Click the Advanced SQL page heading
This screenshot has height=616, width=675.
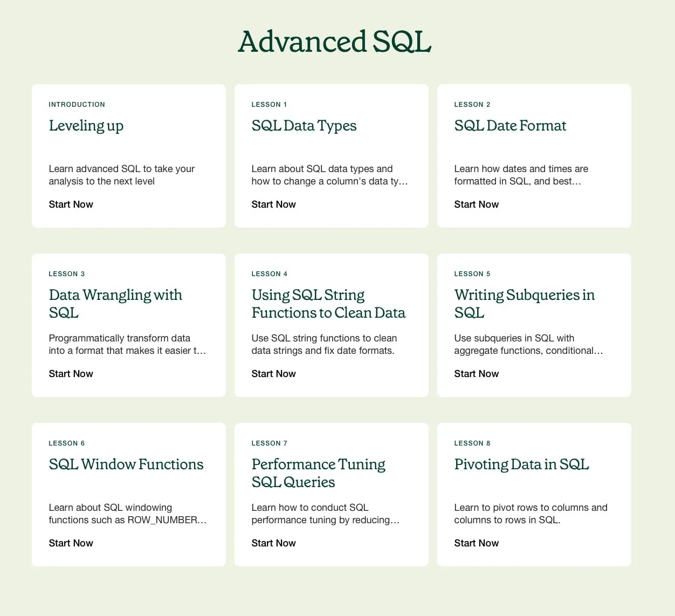(335, 42)
